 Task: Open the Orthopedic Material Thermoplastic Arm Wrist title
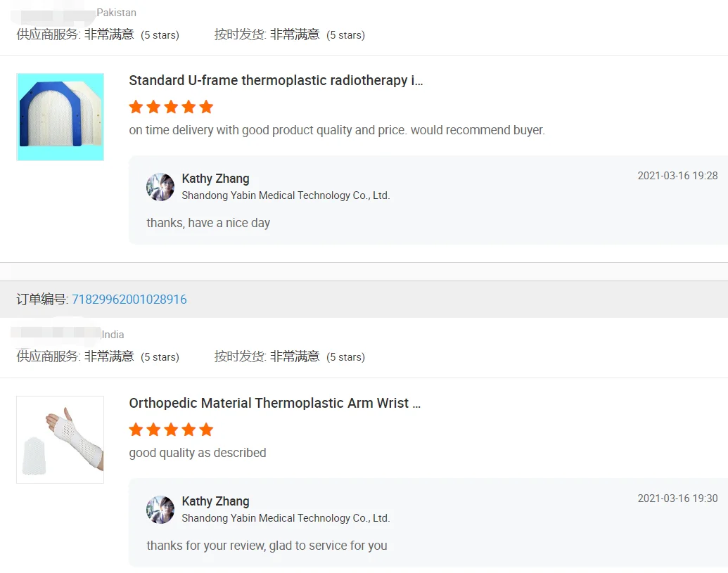(x=275, y=403)
